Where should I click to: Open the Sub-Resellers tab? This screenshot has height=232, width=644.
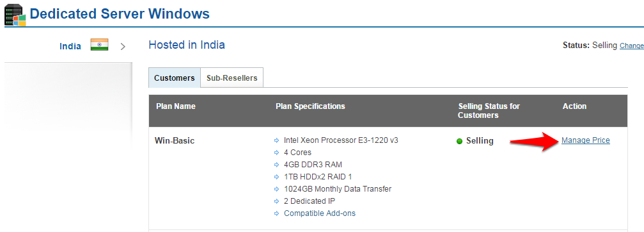[x=232, y=78]
